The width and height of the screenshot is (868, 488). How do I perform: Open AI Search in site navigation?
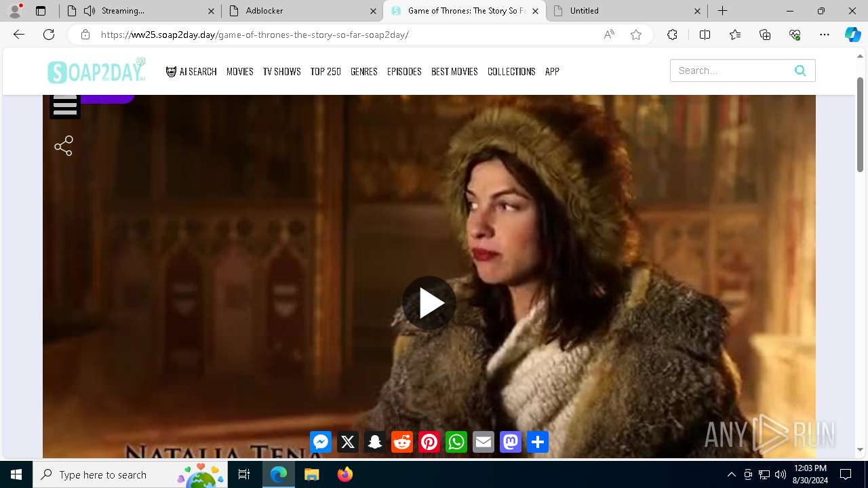(191, 71)
